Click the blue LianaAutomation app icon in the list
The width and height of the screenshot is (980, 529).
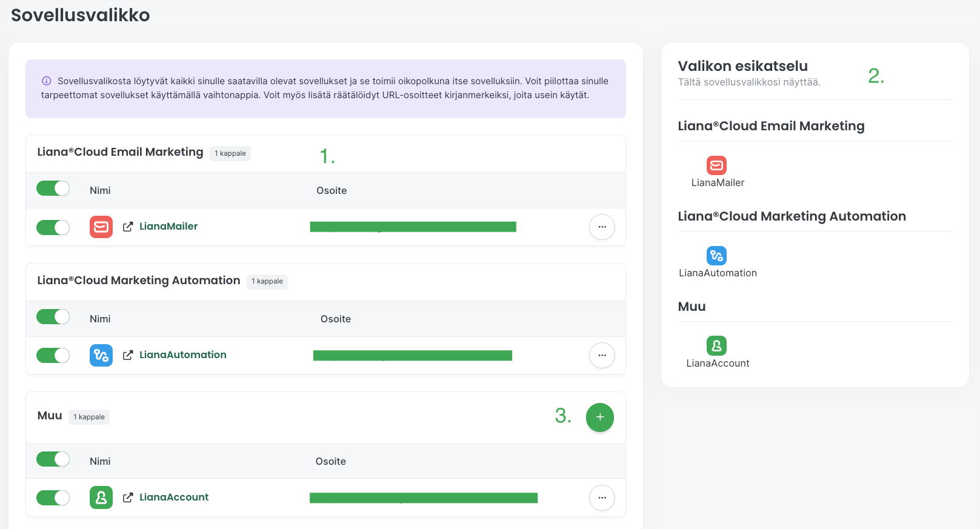pyautogui.click(x=101, y=355)
